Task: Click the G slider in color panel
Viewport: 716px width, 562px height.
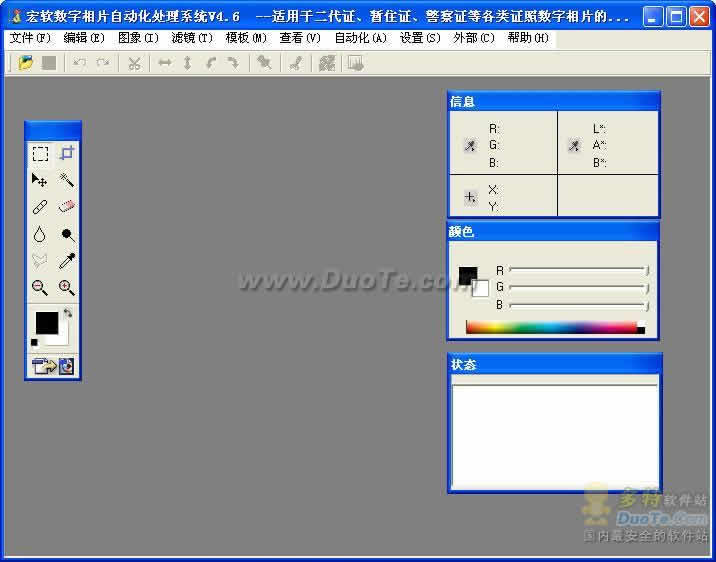Action: click(579, 287)
